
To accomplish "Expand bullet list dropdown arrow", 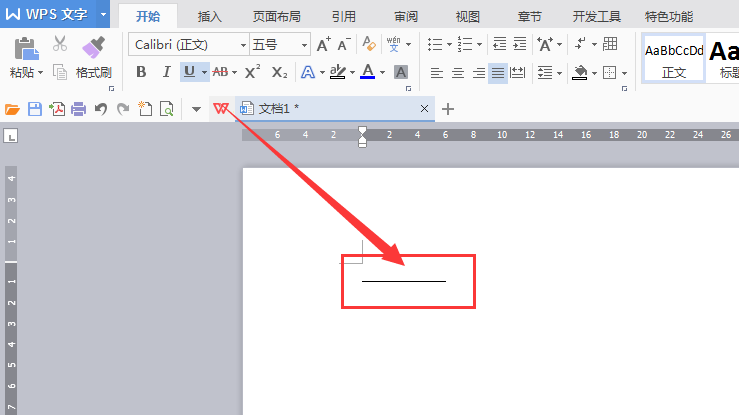I will (449, 45).
